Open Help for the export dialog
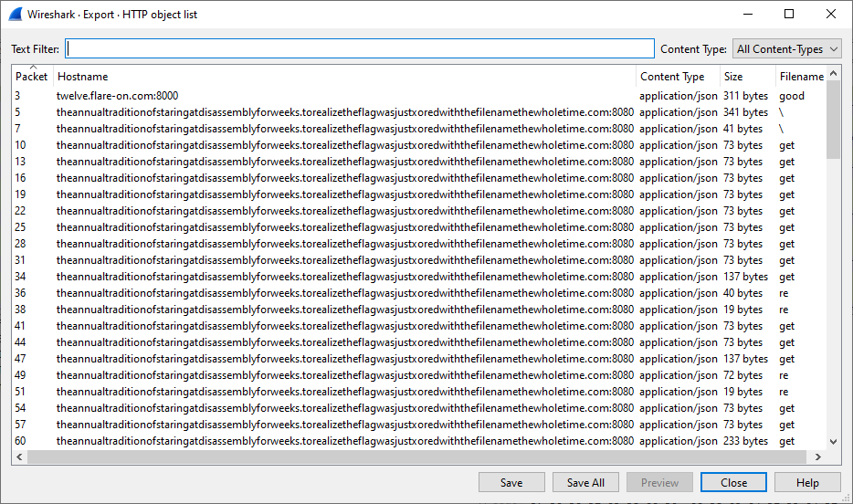Image resolution: width=853 pixels, height=504 pixels. pyautogui.click(x=807, y=483)
